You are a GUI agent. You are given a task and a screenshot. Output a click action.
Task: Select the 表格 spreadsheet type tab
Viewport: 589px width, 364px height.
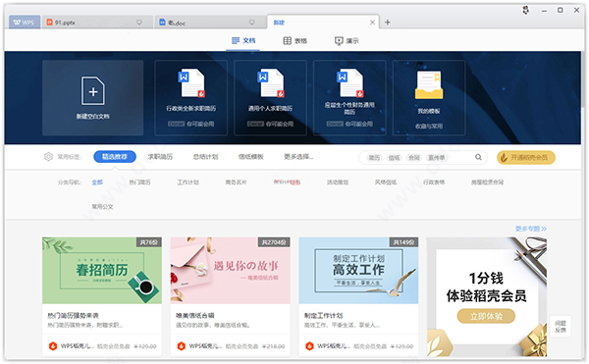[294, 40]
